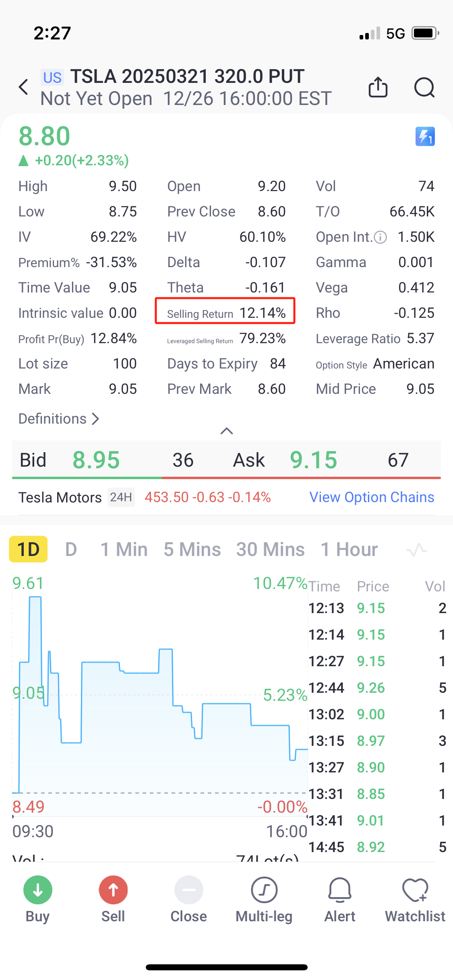This screenshot has width=453, height=980.
Task: Switch chart to 5 Mins tab
Action: tap(192, 550)
